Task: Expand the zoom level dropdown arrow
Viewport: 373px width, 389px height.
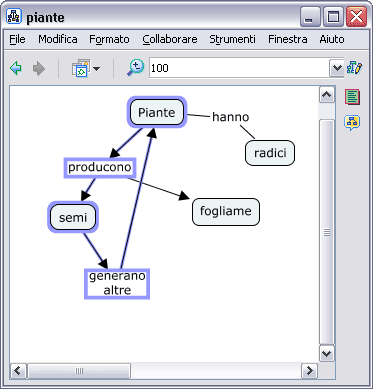Action: [x=337, y=68]
